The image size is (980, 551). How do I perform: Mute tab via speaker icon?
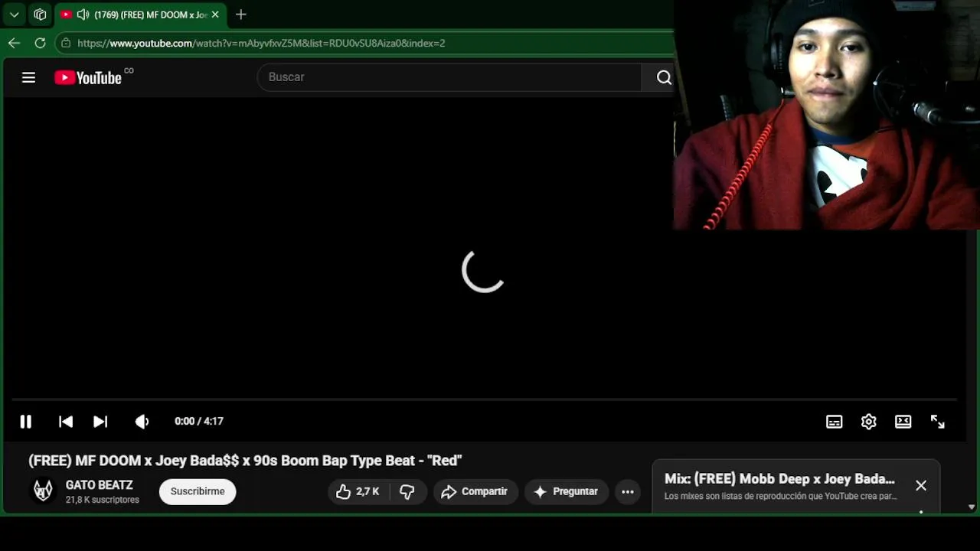(83, 15)
